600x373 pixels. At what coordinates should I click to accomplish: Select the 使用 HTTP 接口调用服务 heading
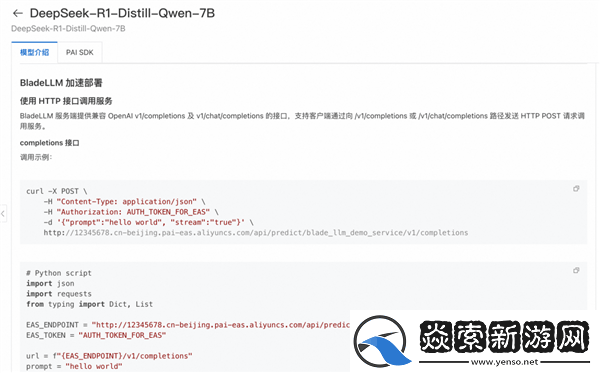66,101
